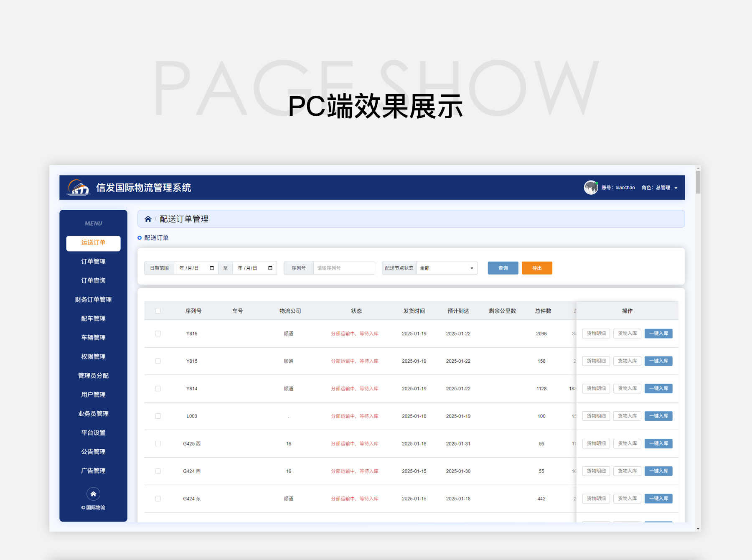This screenshot has width=752, height=560.
Task: Toggle the select-all checkbox in table header
Action: tap(158, 311)
